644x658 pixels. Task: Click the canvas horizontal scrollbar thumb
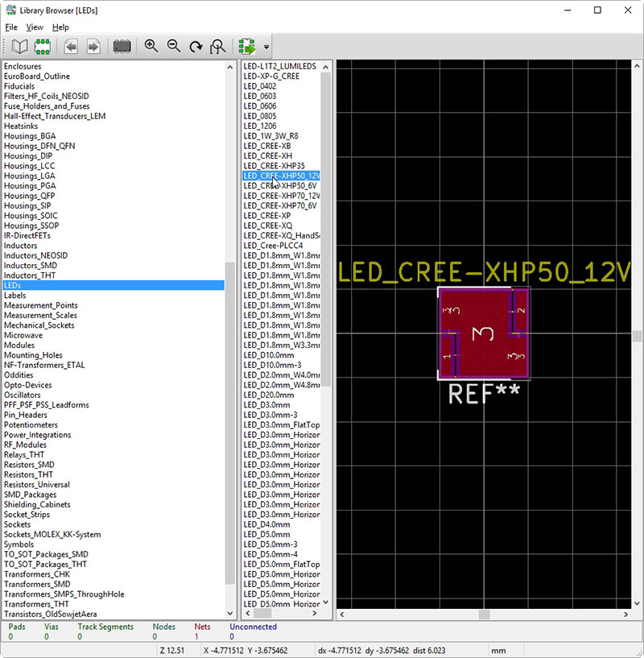coord(484,615)
